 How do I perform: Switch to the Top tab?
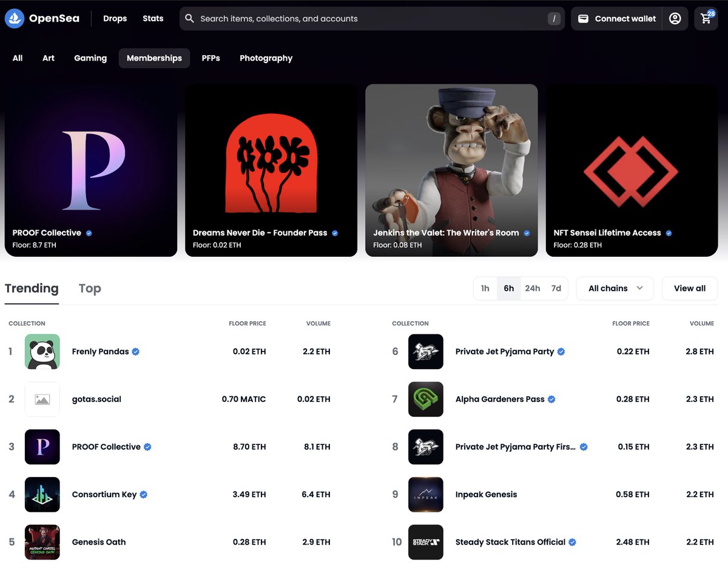pyautogui.click(x=90, y=289)
